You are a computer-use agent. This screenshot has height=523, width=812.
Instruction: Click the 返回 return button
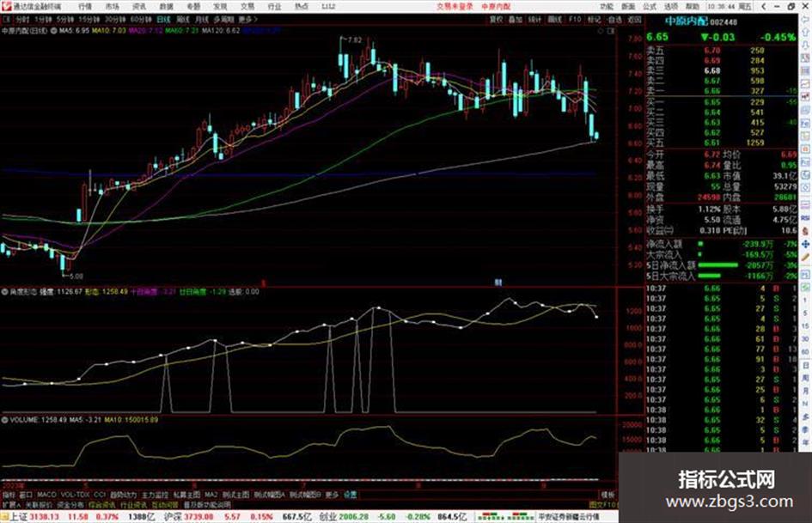tap(634, 19)
